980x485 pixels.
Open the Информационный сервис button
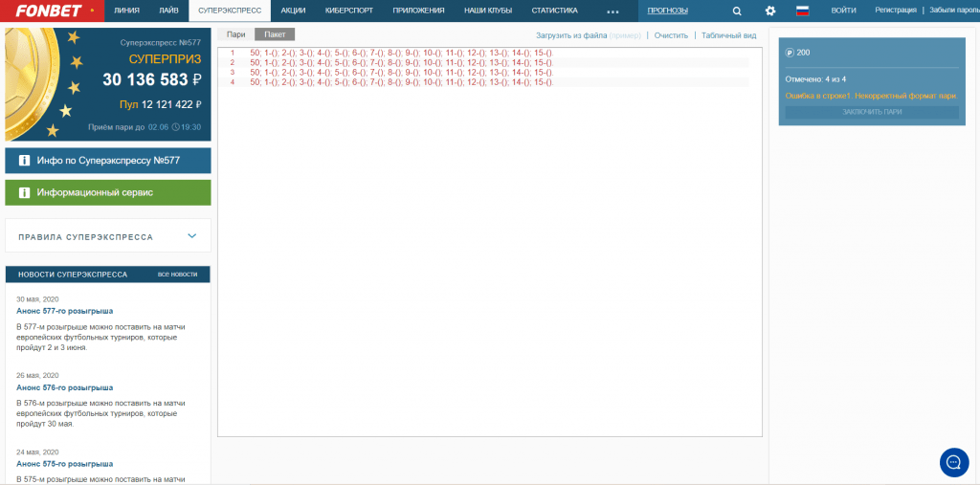click(x=108, y=192)
